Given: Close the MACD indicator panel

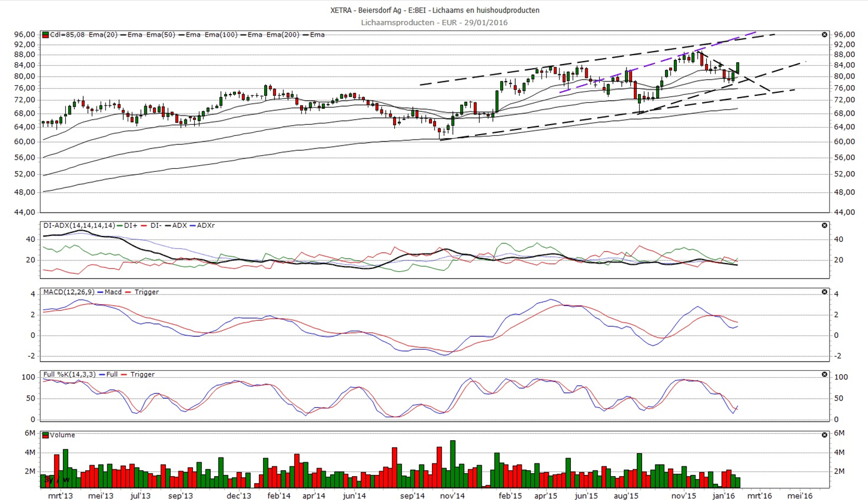Looking at the screenshot, I should (x=825, y=292).
